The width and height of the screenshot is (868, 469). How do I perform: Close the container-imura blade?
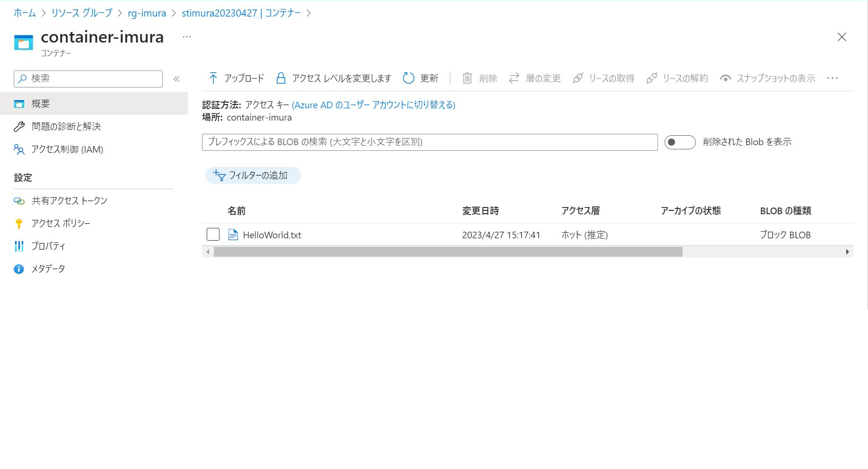[842, 37]
